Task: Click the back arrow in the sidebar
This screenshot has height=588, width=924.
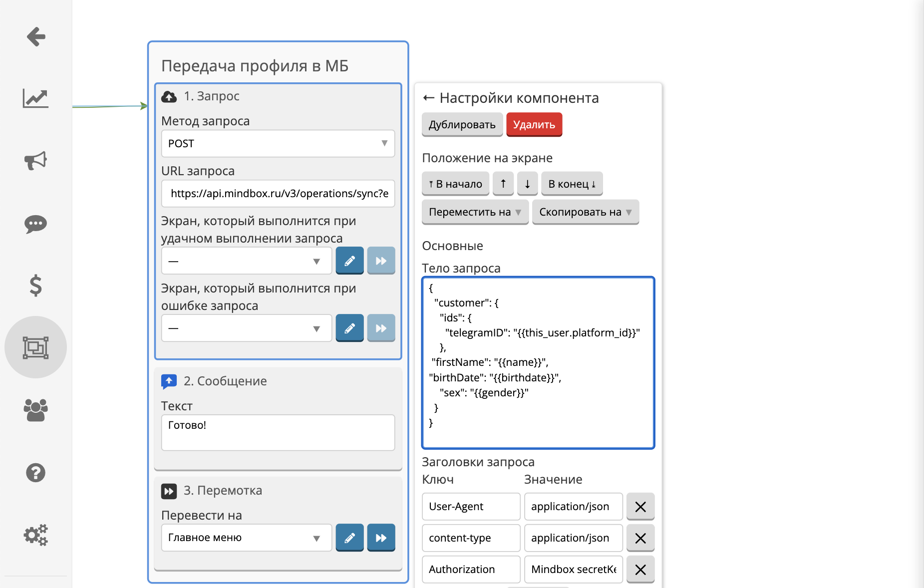Action: (36, 36)
